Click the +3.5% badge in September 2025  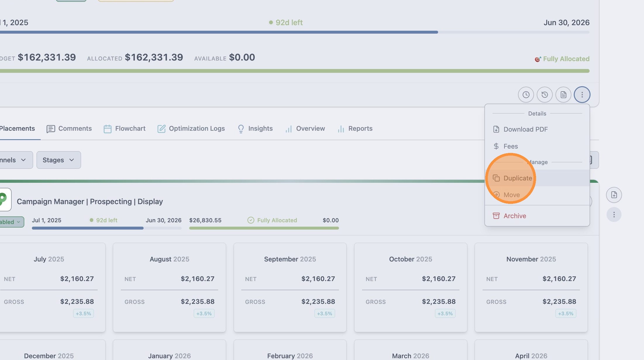(x=325, y=314)
